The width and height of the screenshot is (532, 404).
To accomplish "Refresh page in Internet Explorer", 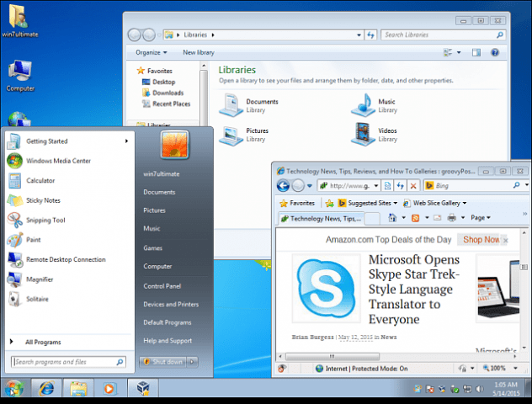I will pos(401,185).
